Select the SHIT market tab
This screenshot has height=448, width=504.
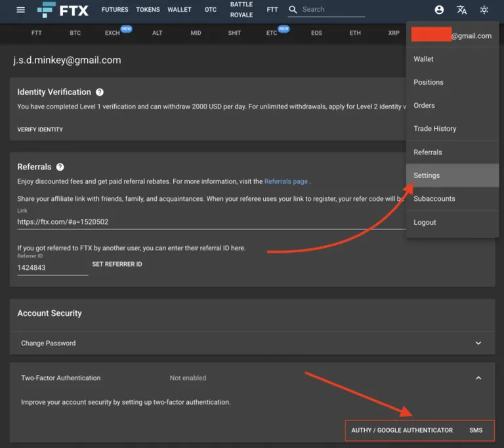click(234, 33)
